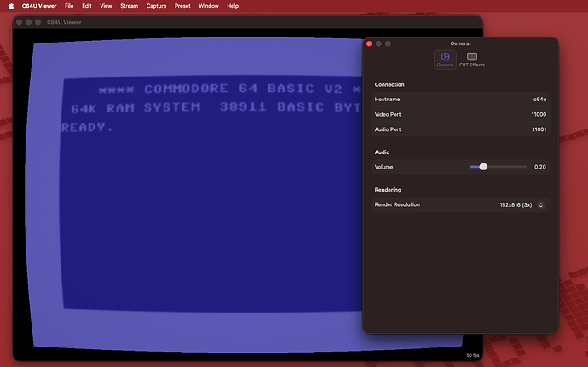
Task: Open the Render Resolution dropdown
Action: tap(520, 204)
